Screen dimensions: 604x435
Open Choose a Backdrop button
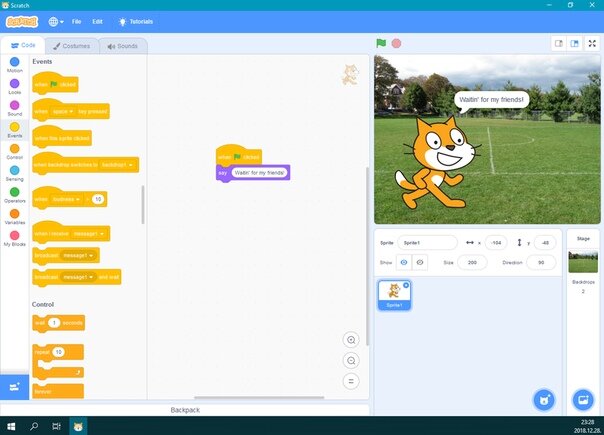click(x=583, y=400)
